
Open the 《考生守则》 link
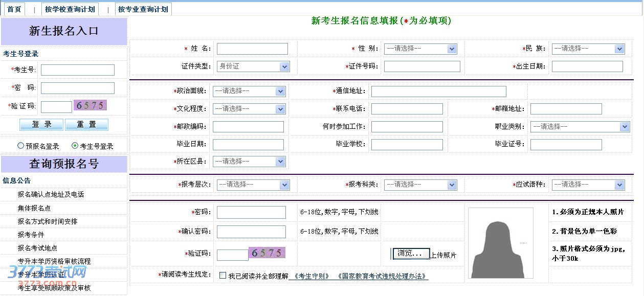tap(311, 276)
